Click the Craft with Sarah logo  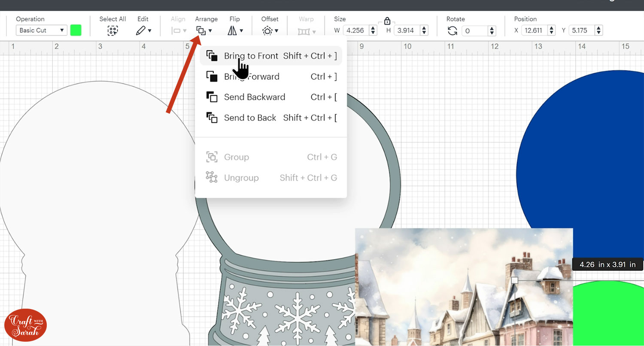[25, 325]
